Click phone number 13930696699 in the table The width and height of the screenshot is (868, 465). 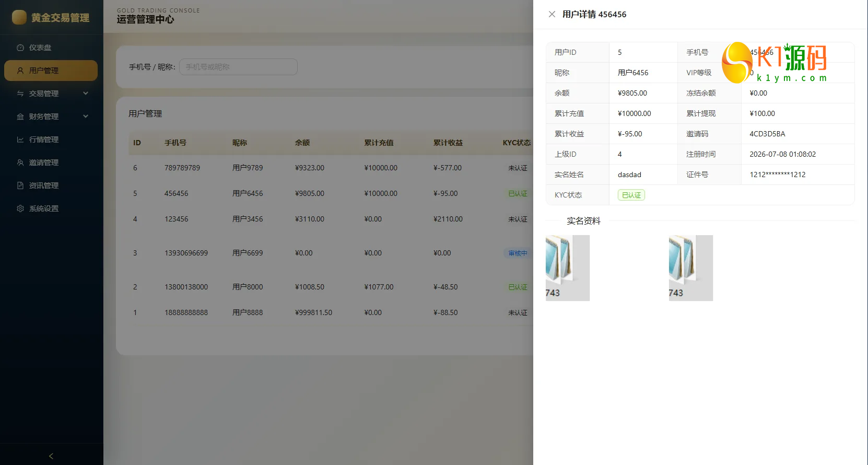coord(186,253)
